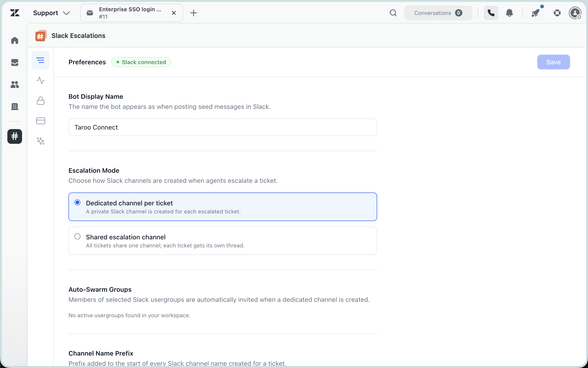
Task: Click the Slack connected status badge
Action: pos(141,62)
